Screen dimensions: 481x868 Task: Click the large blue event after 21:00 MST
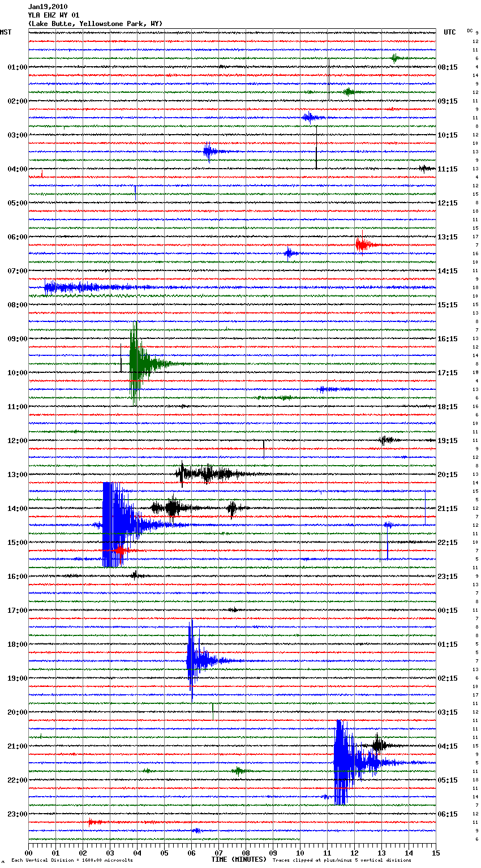[342, 762]
